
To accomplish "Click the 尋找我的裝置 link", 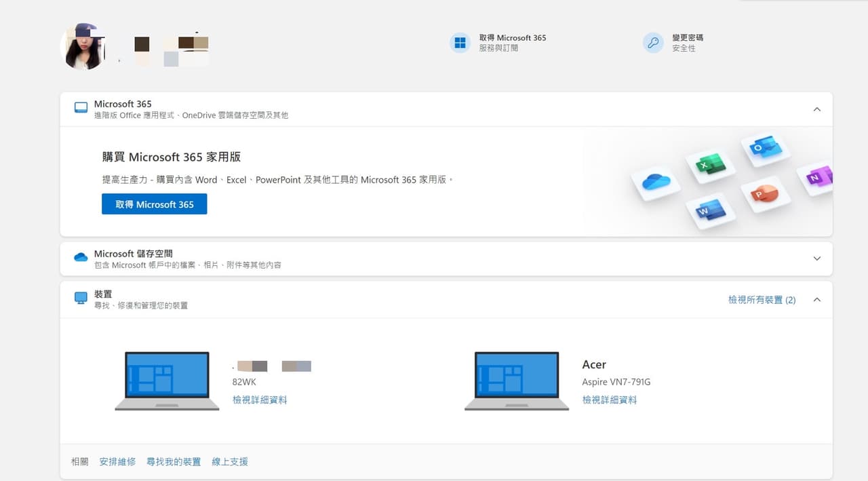I will [174, 462].
